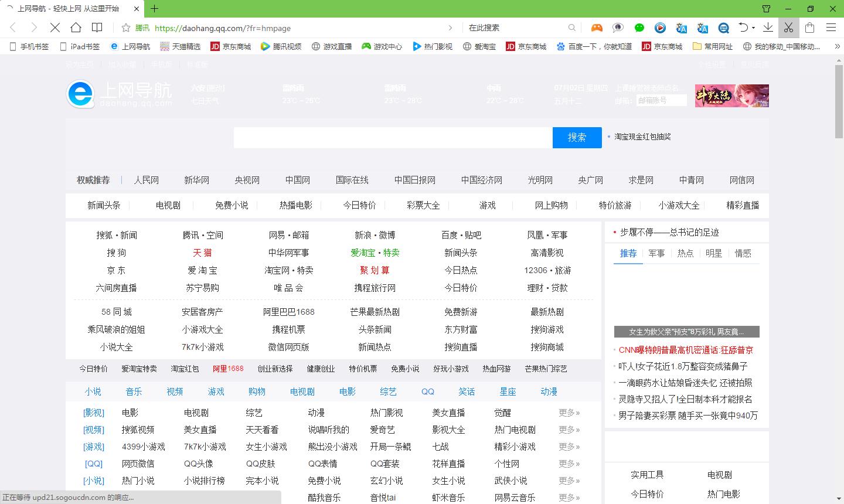Image resolution: width=844 pixels, height=504 pixels.
Task: Open the 人民网 link
Action: pyautogui.click(x=146, y=180)
